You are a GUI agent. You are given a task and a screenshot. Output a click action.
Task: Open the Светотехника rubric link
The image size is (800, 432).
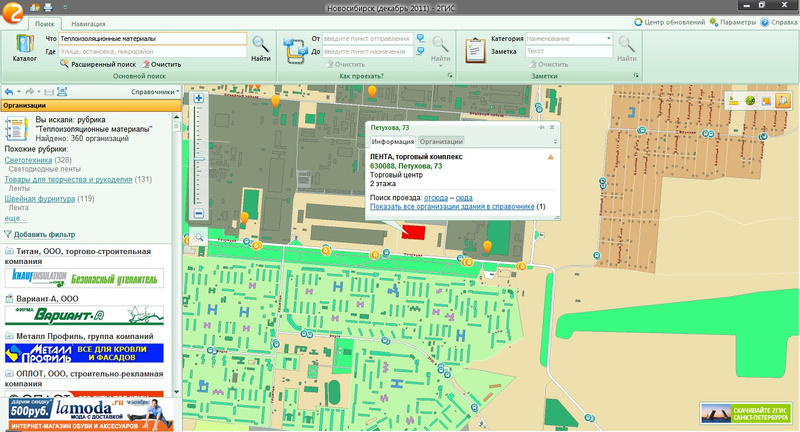point(28,160)
